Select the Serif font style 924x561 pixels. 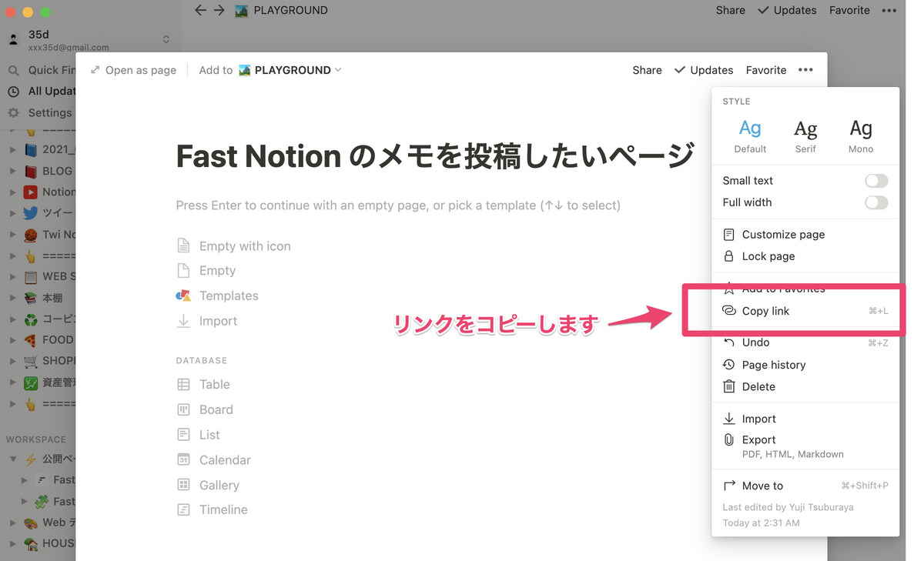click(x=805, y=135)
